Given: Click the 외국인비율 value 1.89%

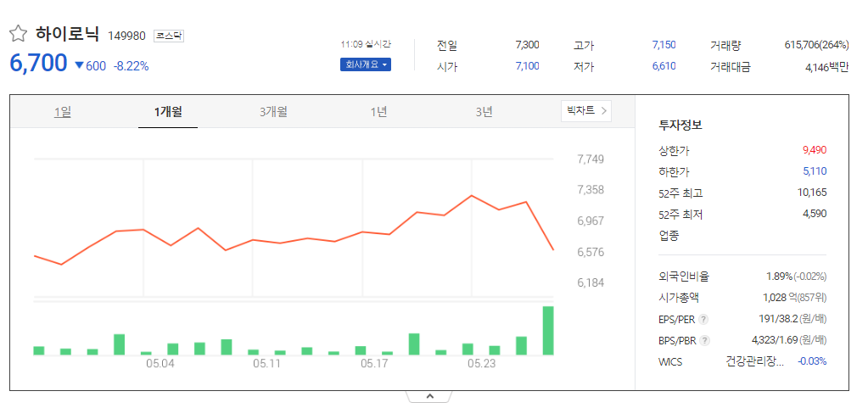Looking at the screenshot, I should click(x=780, y=277).
